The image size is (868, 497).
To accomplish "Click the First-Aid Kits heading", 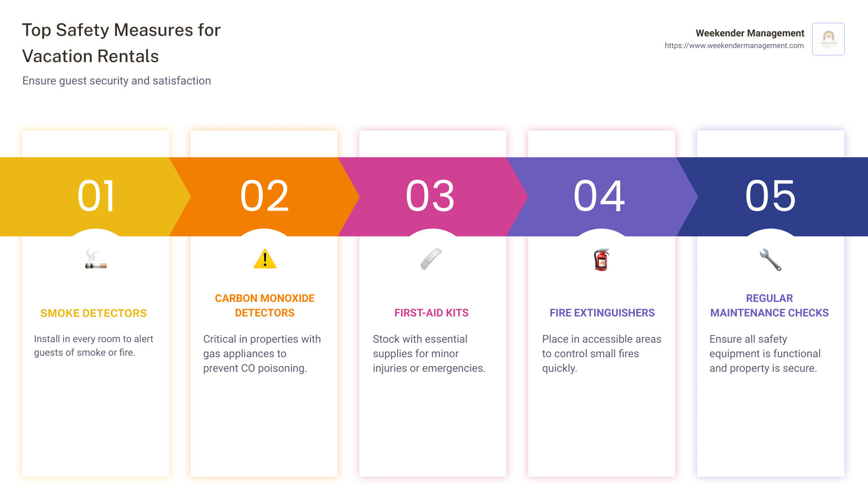I will pyautogui.click(x=431, y=313).
